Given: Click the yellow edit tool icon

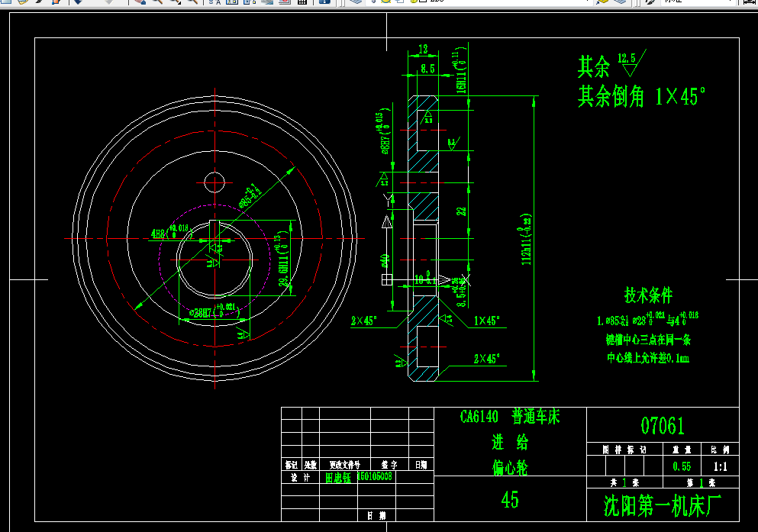Looking at the screenshot, I should pyautogui.click(x=23, y=4).
